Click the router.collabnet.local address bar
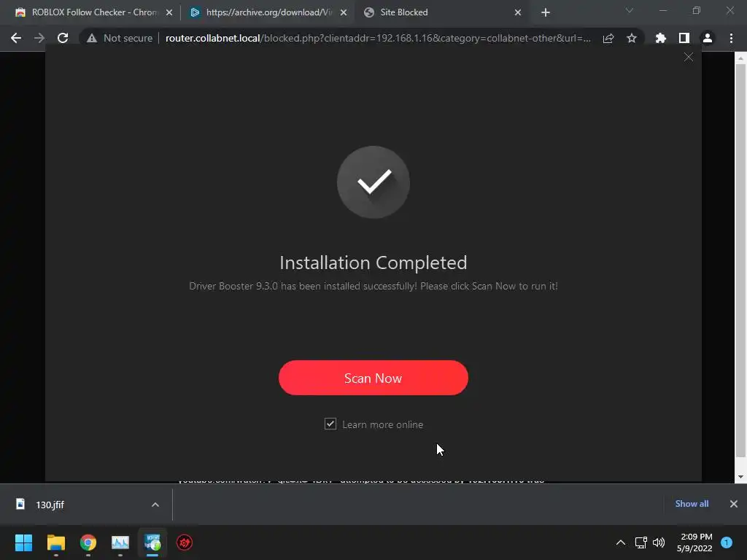This screenshot has height=560, width=747. point(377,38)
